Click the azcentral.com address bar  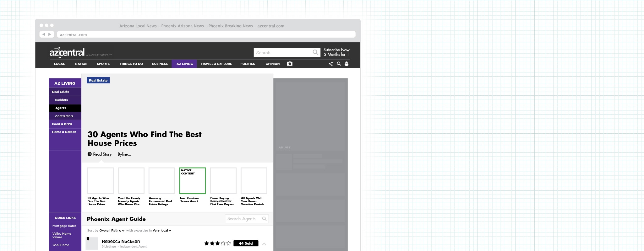(x=206, y=35)
